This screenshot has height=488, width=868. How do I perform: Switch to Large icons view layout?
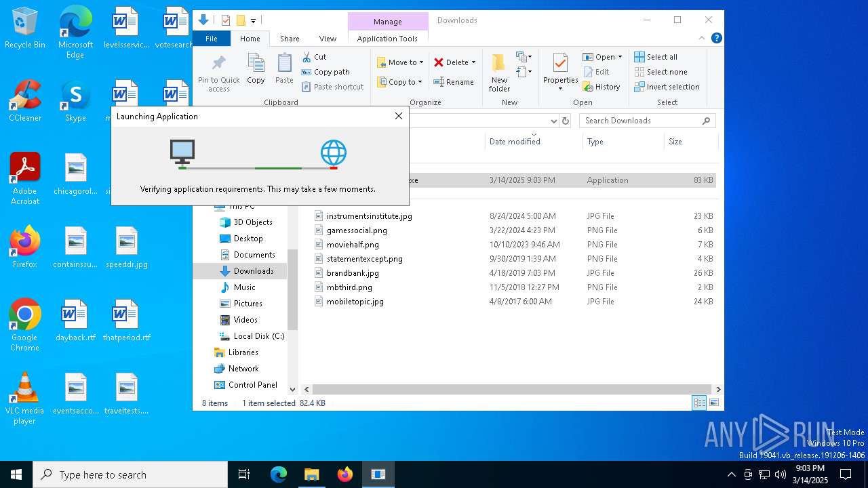[713, 403]
